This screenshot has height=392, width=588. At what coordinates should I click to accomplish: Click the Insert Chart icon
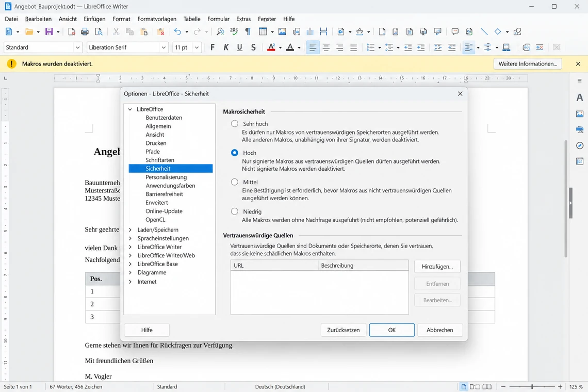(310, 32)
